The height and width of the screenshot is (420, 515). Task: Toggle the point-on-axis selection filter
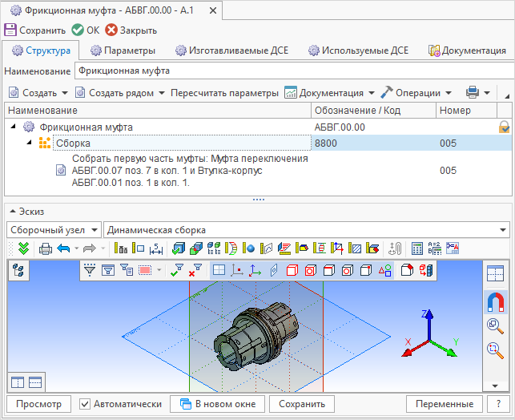[237, 270]
